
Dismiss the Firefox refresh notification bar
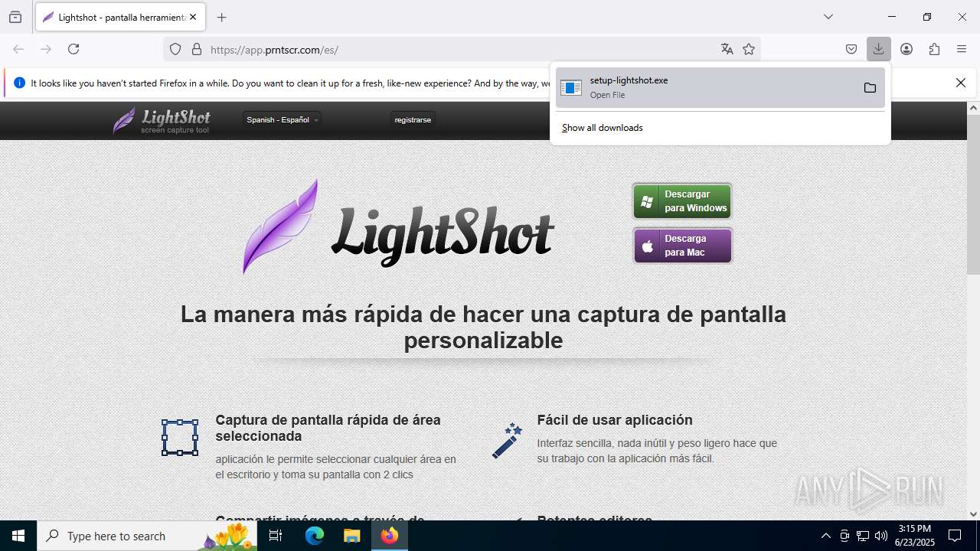tap(961, 83)
